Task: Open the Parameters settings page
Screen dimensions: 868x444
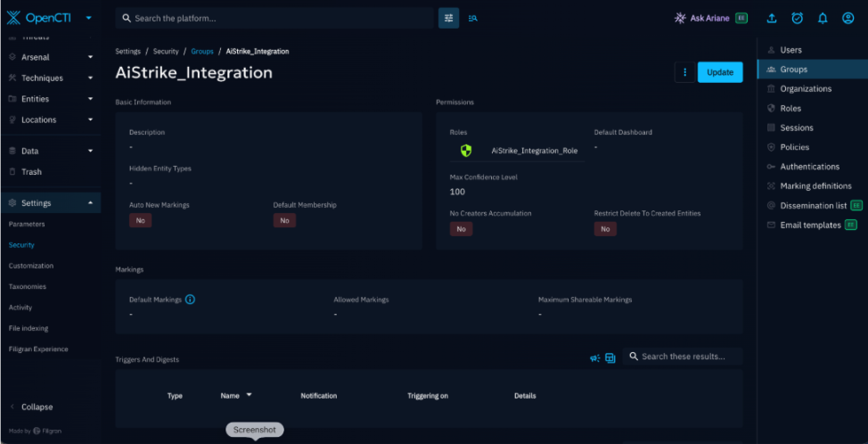Action: click(27, 224)
